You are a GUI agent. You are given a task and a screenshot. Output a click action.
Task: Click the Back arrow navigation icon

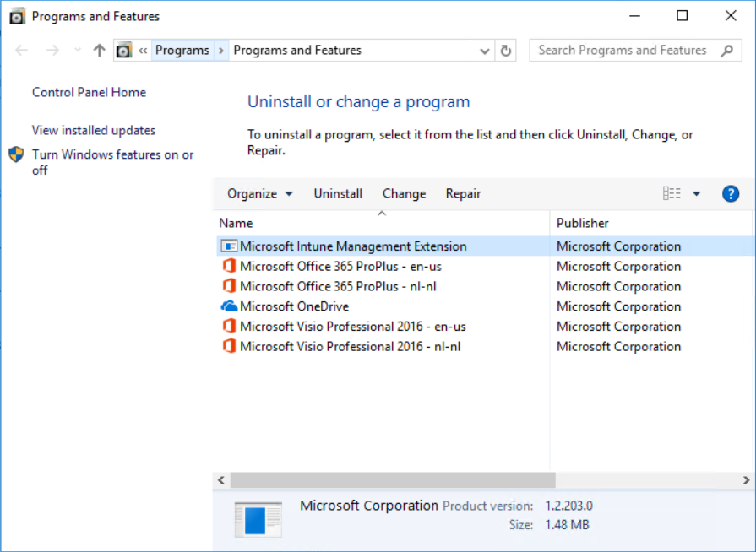pos(22,50)
